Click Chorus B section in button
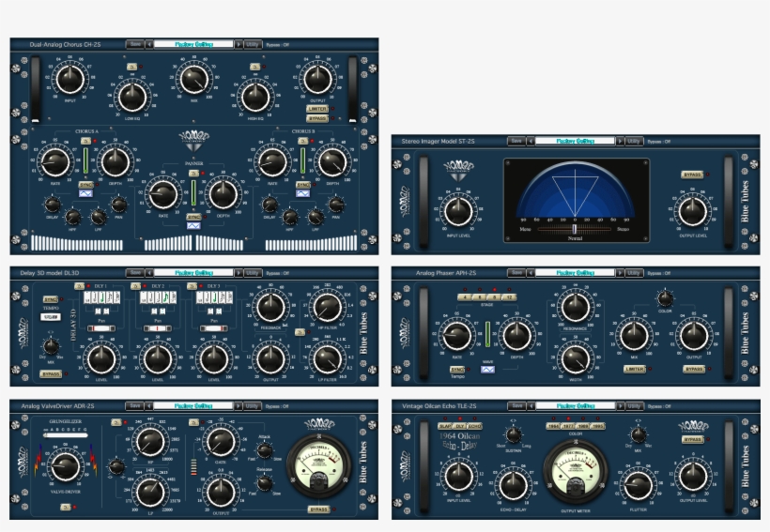 (x=303, y=141)
